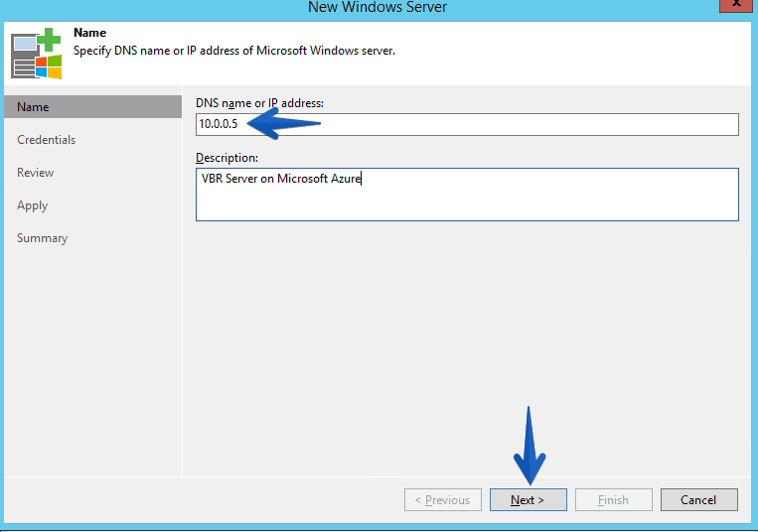Image resolution: width=758 pixels, height=532 pixels.
Task: Click inside the Description text box
Action: click(x=467, y=195)
